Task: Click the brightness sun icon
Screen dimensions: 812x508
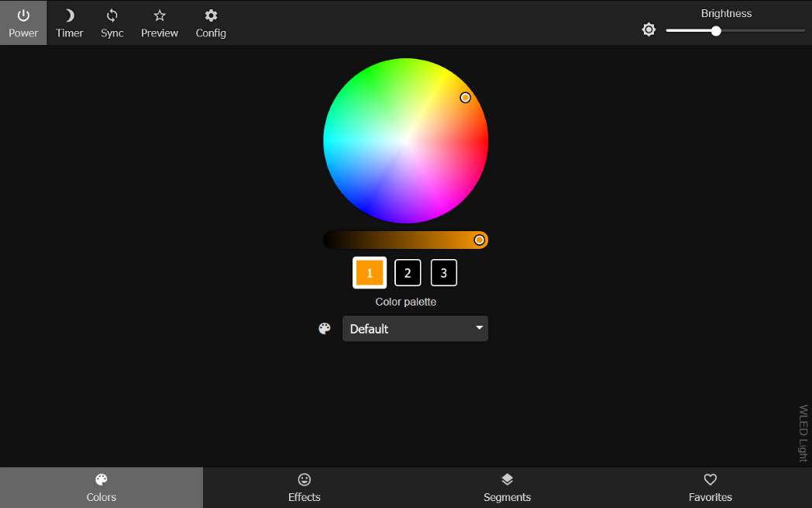Action: click(649, 30)
